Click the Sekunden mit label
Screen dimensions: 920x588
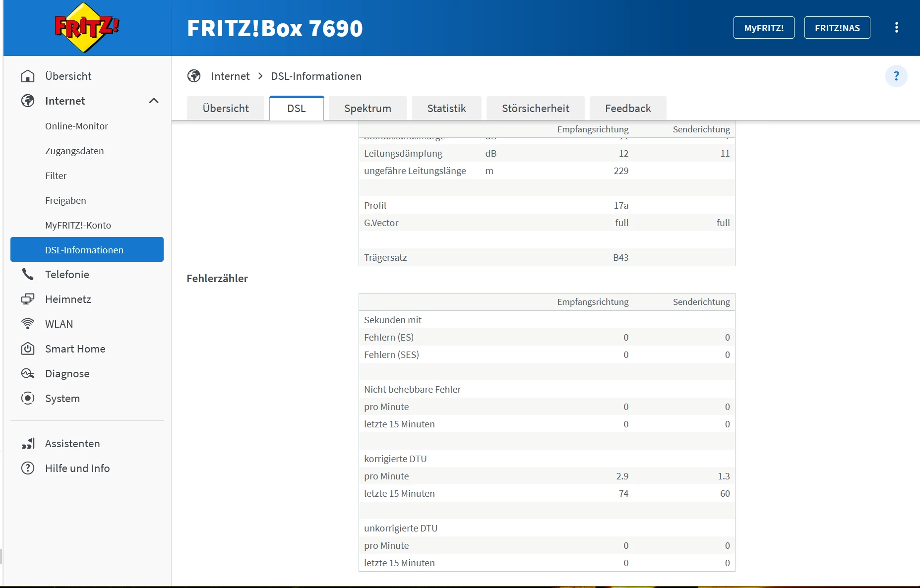pos(393,320)
